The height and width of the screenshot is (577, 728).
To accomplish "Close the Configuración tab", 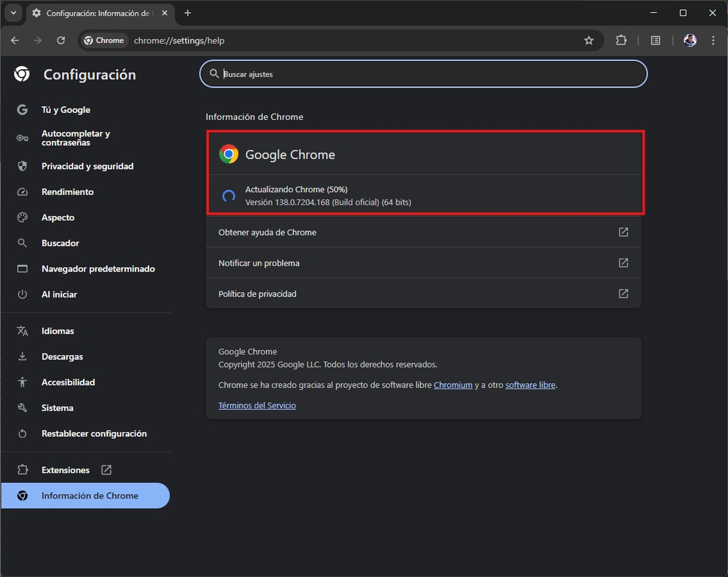I will (165, 13).
